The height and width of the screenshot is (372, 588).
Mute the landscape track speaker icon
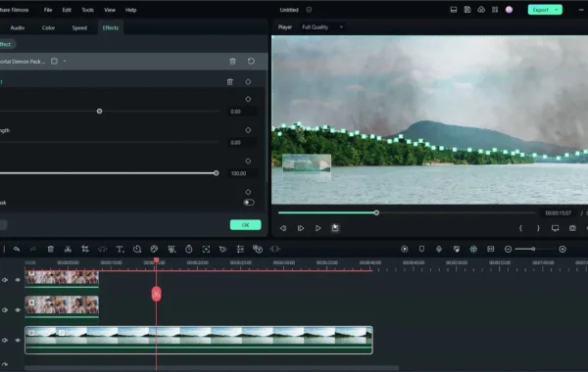tap(5, 340)
